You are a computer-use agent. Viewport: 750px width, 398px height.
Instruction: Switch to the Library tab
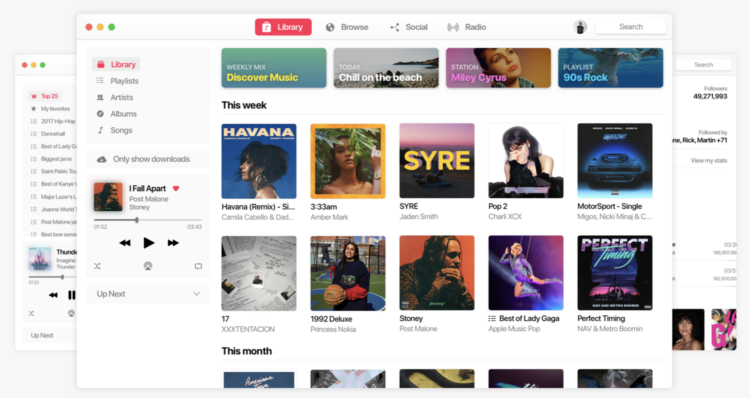(283, 27)
